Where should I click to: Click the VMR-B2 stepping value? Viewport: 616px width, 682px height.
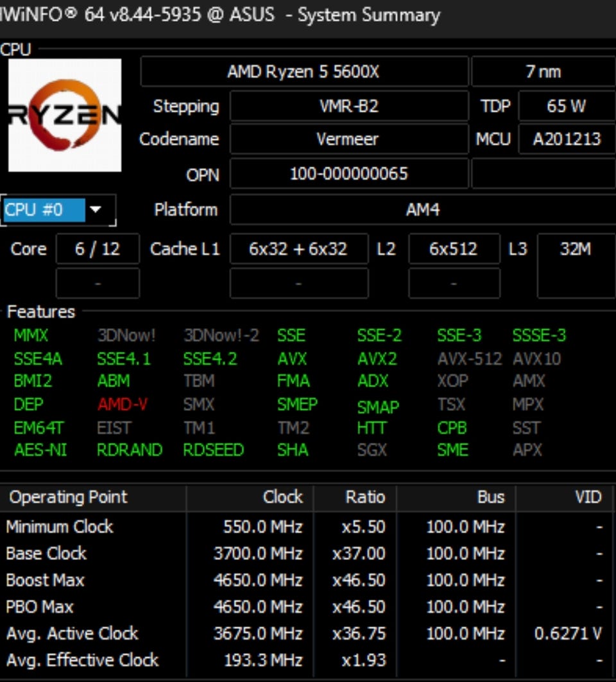click(x=349, y=106)
